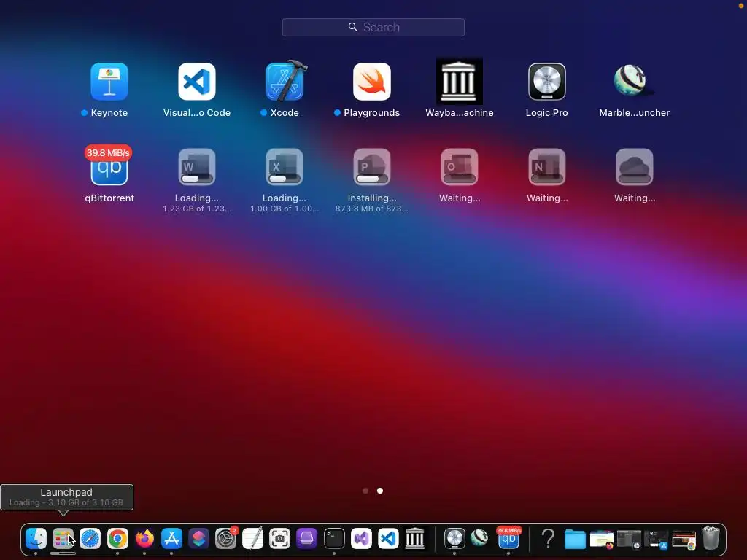Focus the Launchpad Search field
Viewport: 747px width, 560px height.
pos(373,27)
